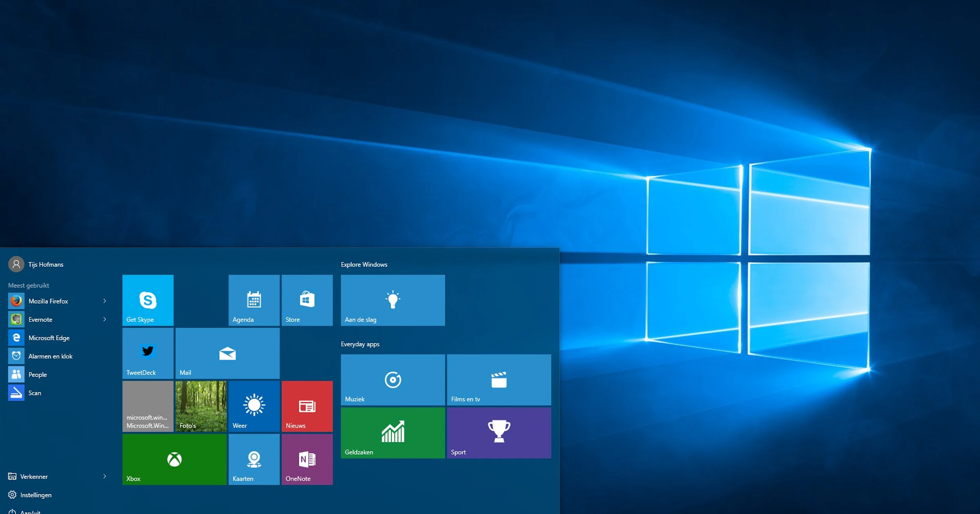Open the TweetDeck tile

point(148,353)
